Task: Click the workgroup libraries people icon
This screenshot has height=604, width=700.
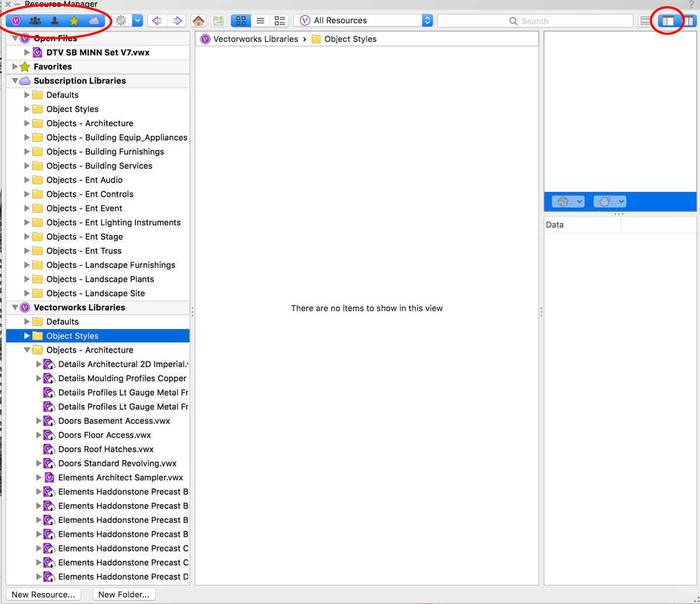Action: click(35, 20)
